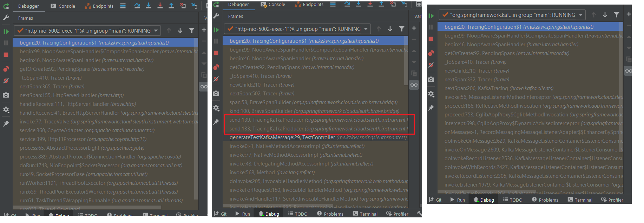Pin tab in left debugger panel
The width and height of the screenshot is (644, 223).
(6, 124)
